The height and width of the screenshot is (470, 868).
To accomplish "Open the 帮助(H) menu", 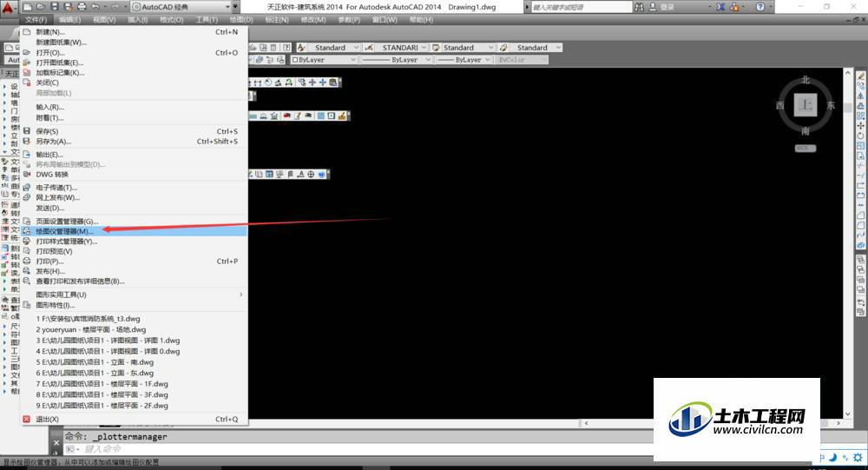I will (421, 19).
